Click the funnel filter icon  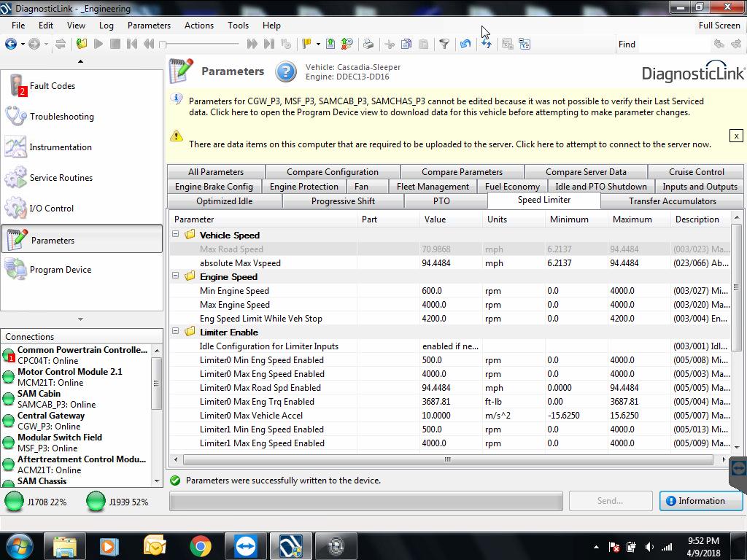(444, 44)
